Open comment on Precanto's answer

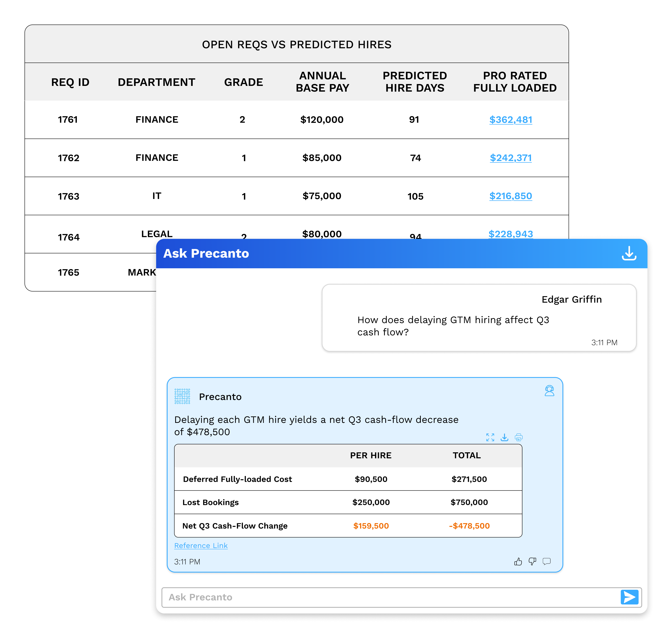(546, 562)
